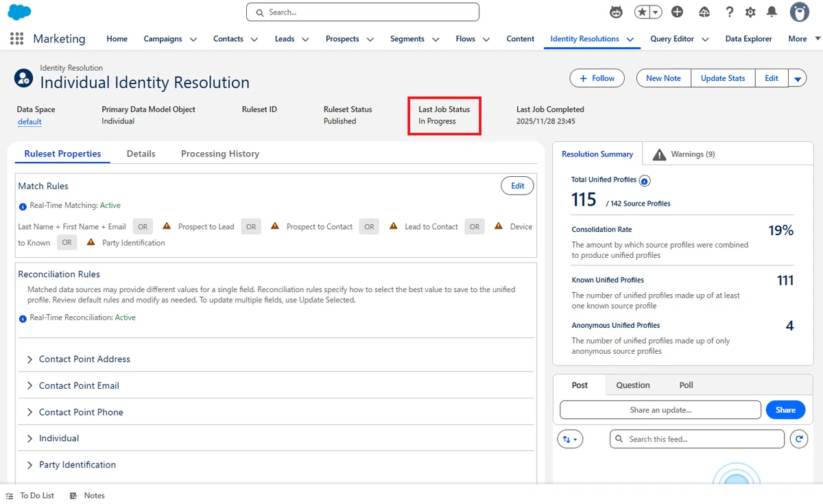This screenshot has width=823, height=504.
Task: Open the Notes utility item
Action: (87, 495)
